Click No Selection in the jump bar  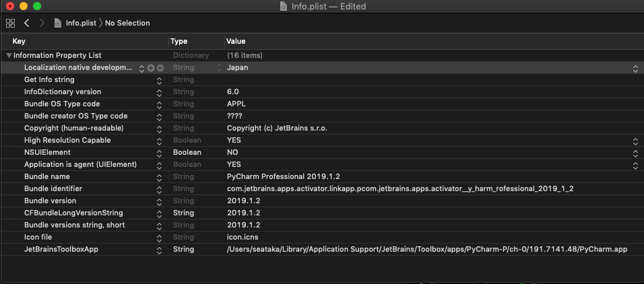point(127,23)
